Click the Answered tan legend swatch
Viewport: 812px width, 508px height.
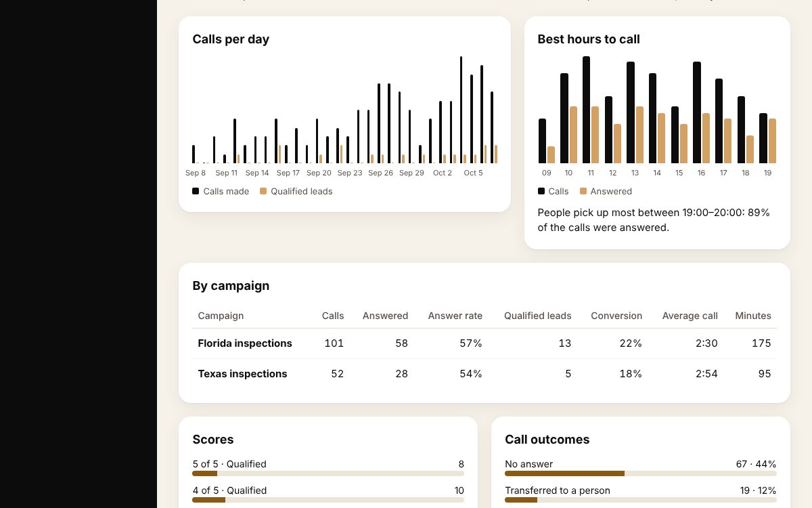click(x=583, y=191)
